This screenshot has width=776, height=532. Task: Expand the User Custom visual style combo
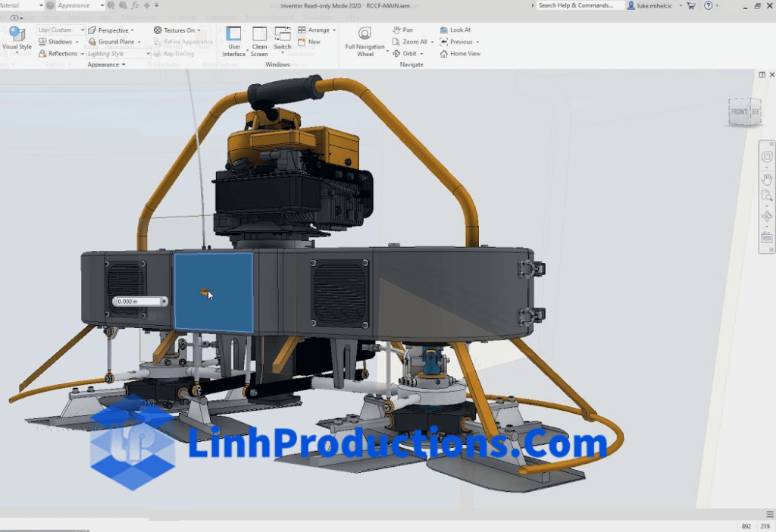pyautogui.click(x=82, y=30)
